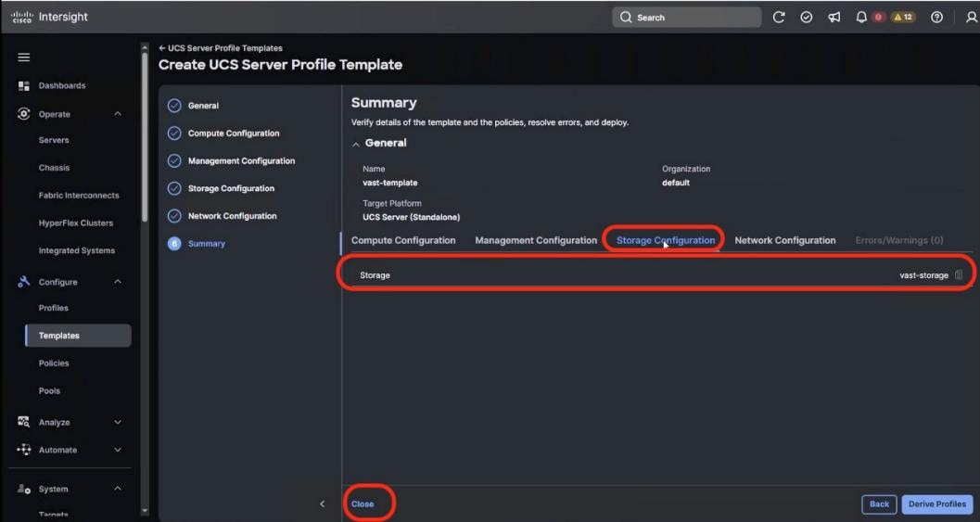Click the vast-template name value
The height and width of the screenshot is (522, 980).
point(390,183)
